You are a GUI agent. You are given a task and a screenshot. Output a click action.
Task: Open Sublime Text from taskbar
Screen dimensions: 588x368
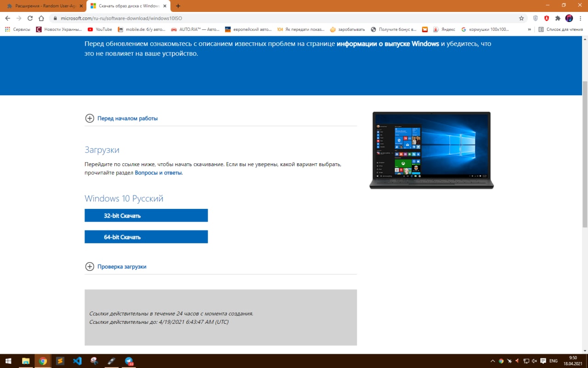tap(60, 361)
